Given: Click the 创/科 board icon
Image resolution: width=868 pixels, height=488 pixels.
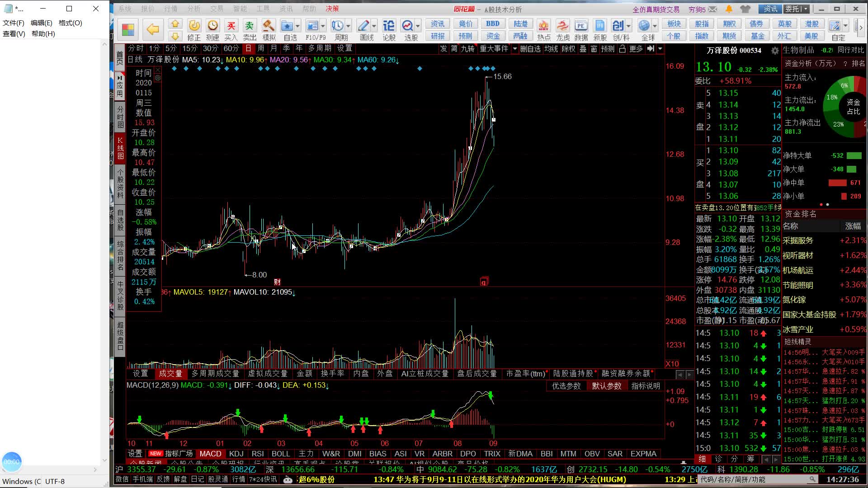Looking at the screenshot, I should pyautogui.click(x=618, y=26).
